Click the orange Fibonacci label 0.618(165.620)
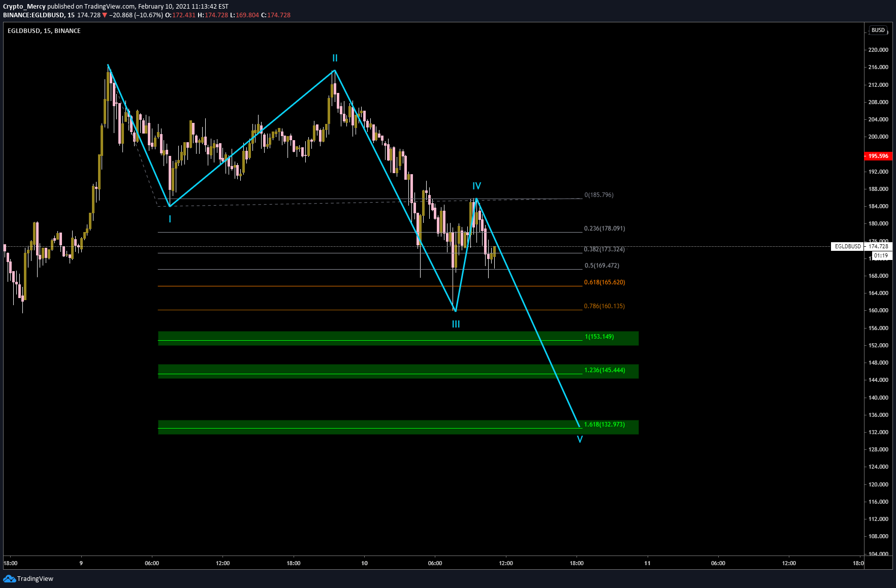The image size is (896, 588). pyautogui.click(x=604, y=282)
